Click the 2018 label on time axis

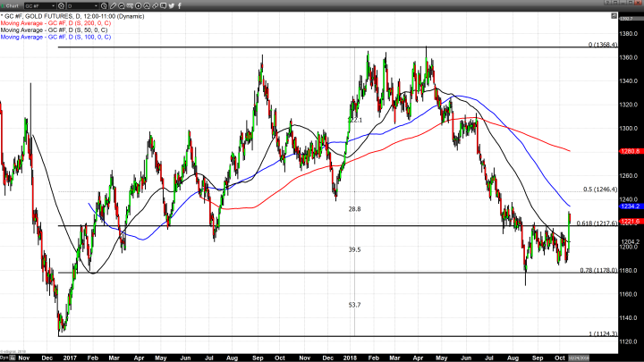pos(350,358)
